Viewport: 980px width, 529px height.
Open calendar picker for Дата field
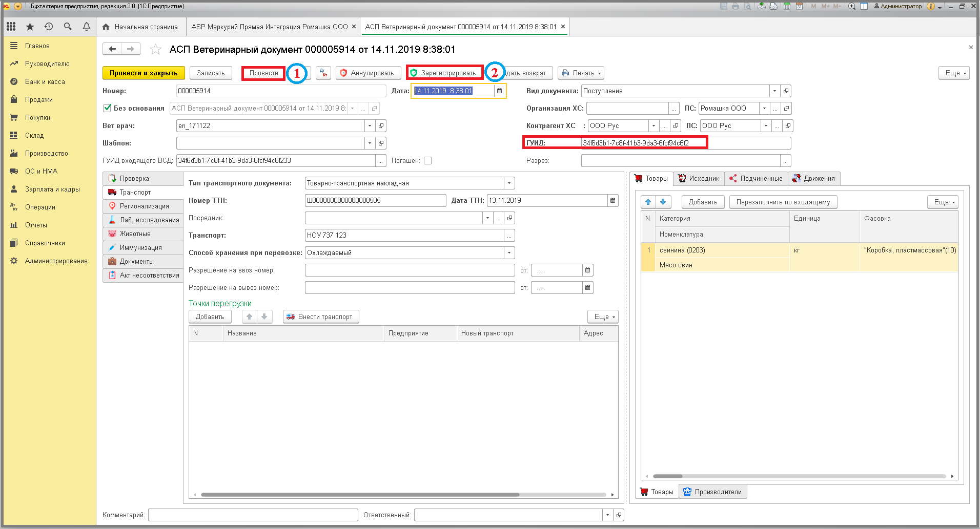click(499, 91)
